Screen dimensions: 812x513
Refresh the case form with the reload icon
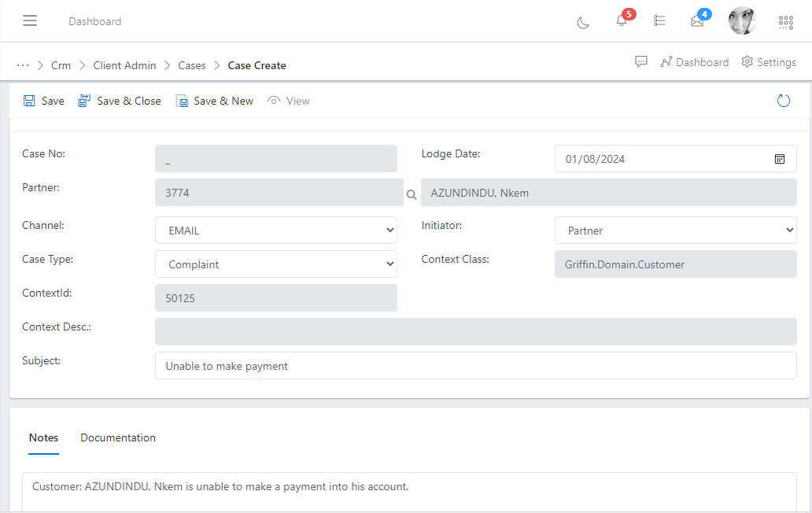tap(783, 101)
